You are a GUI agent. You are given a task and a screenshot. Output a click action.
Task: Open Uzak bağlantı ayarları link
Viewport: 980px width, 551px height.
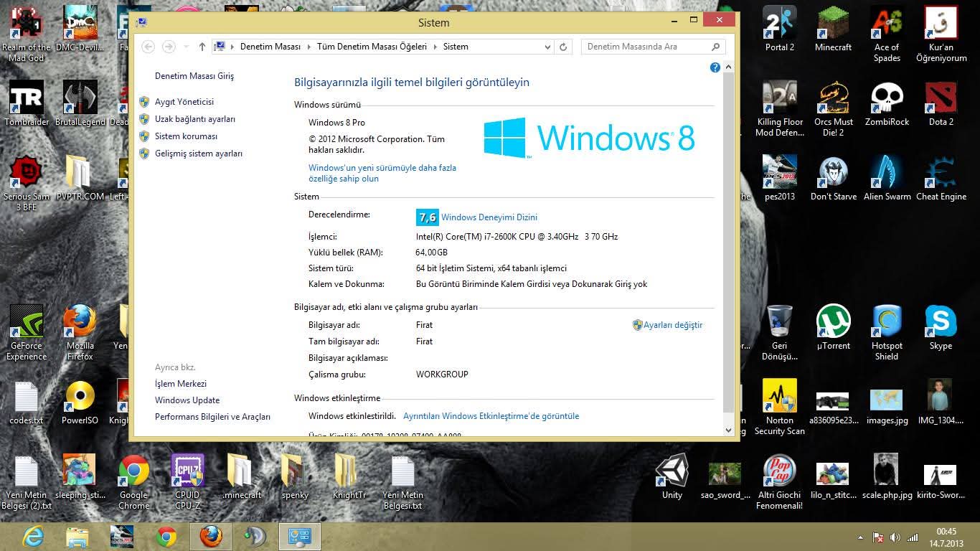[195, 119]
